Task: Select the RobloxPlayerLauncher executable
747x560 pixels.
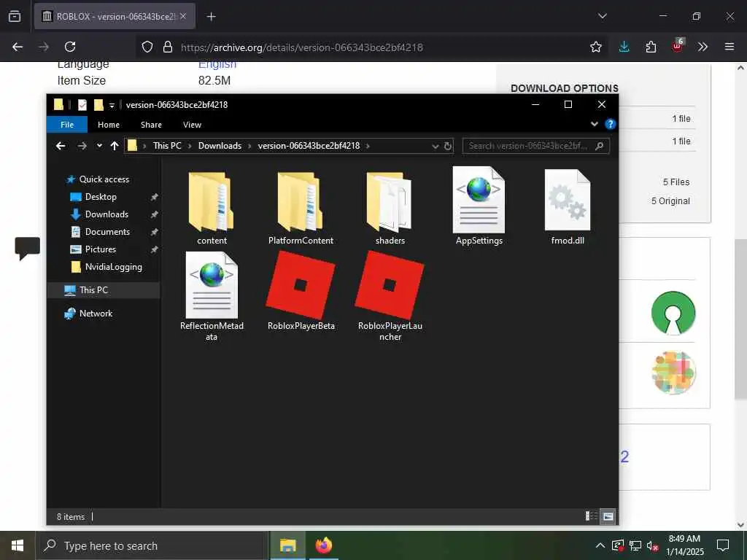Action: 390,296
